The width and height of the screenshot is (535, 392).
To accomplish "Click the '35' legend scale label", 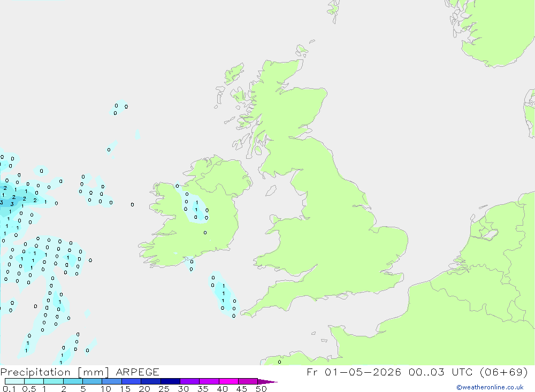I will pos(203,389).
